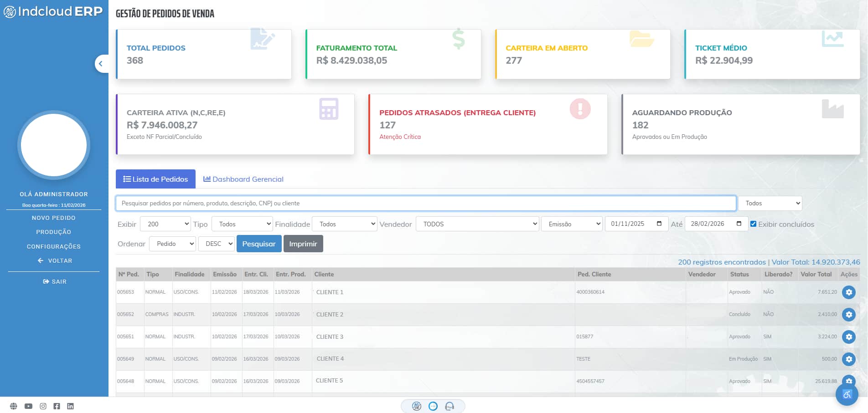Image resolution: width=868 pixels, height=413 pixels.
Task: Open the chat bubble icon at bottom
Action: point(433,406)
